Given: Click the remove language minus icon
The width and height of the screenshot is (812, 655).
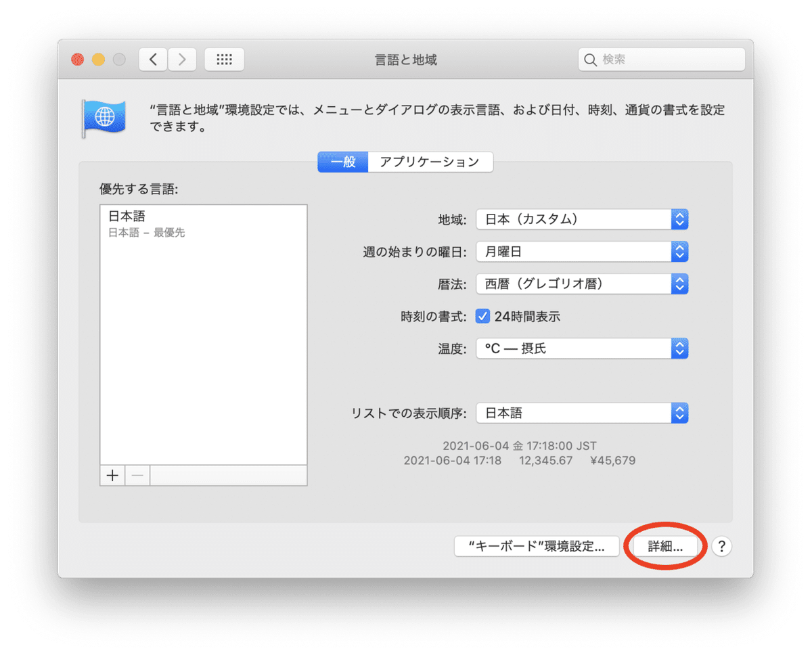Looking at the screenshot, I should [137, 476].
